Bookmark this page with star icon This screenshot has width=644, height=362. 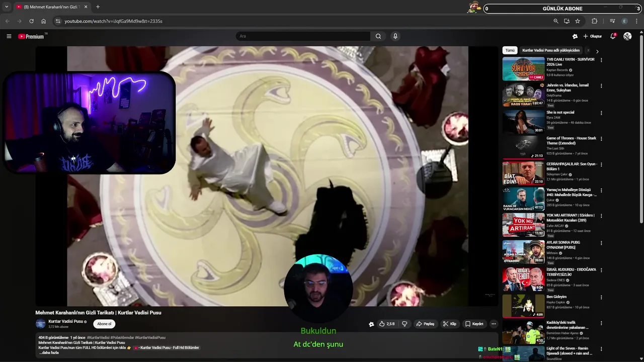pyautogui.click(x=578, y=21)
